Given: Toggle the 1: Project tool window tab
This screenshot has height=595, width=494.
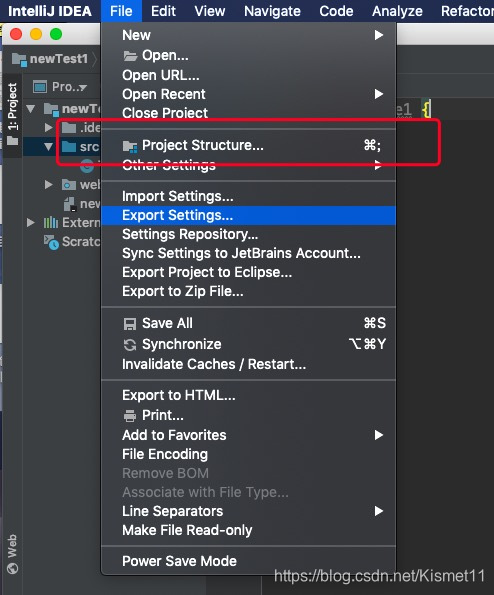Looking at the screenshot, I should [13, 114].
